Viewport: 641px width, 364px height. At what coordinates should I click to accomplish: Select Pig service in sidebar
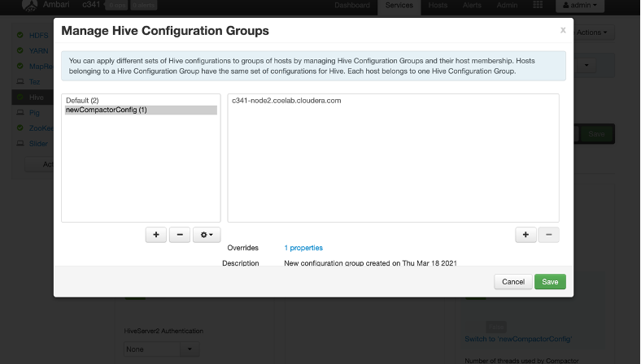tap(34, 113)
